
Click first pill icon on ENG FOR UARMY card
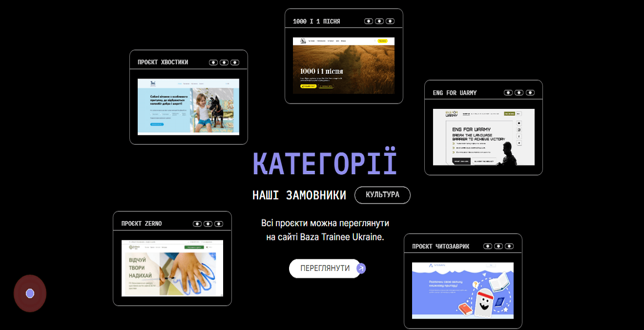click(x=508, y=93)
